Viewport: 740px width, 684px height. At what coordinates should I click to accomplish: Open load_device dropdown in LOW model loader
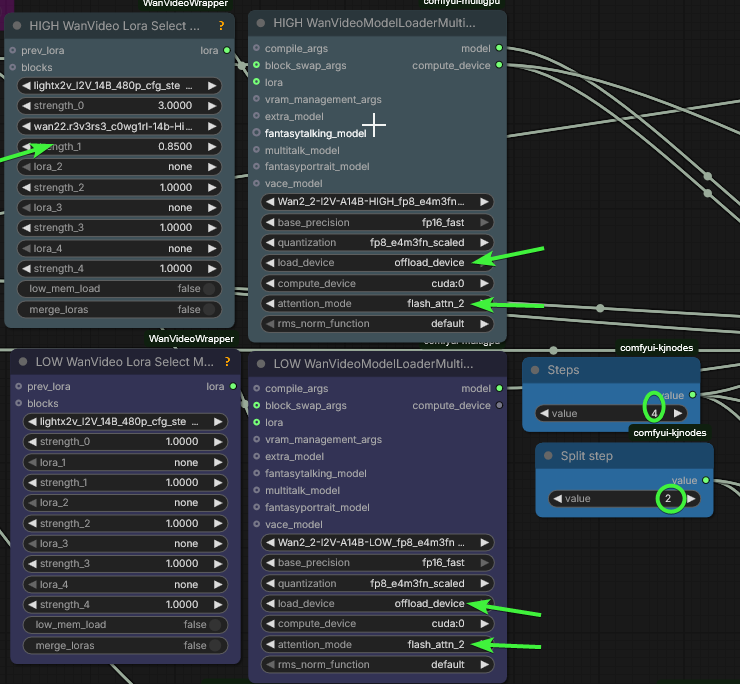coord(377,604)
